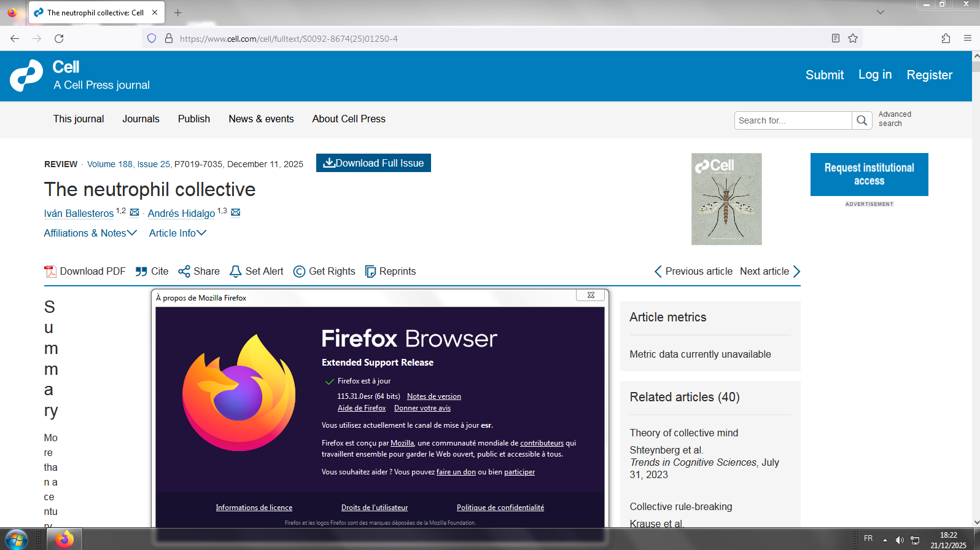Open author Andrés Hidalgo link

(x=181, y=213)
